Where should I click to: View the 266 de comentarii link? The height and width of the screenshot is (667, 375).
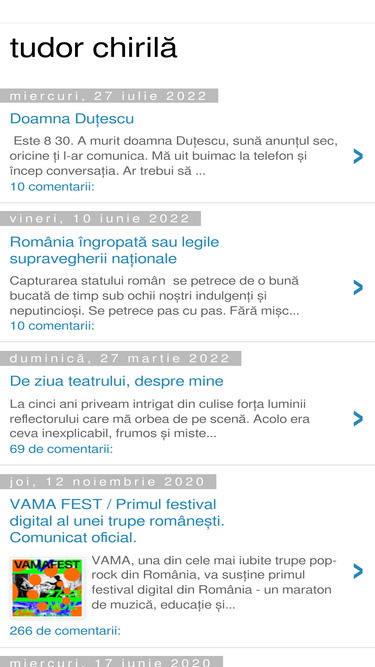click(65, 630)
